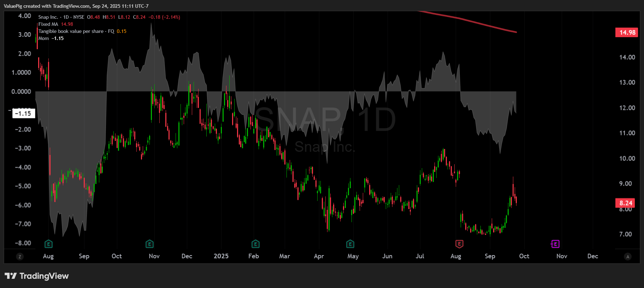The image size is (644, 288).
Task: Click the Jun label on time axis
Action: (x=387, y=256)
